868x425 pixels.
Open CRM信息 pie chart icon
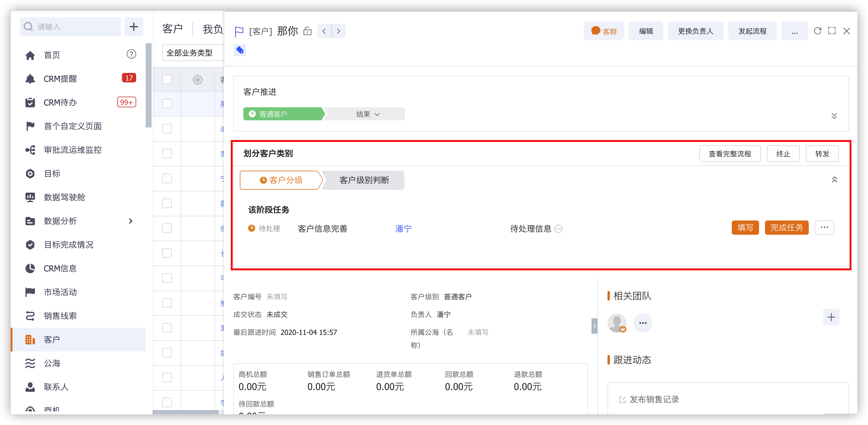pyautogui.click(x=30, y=268)
